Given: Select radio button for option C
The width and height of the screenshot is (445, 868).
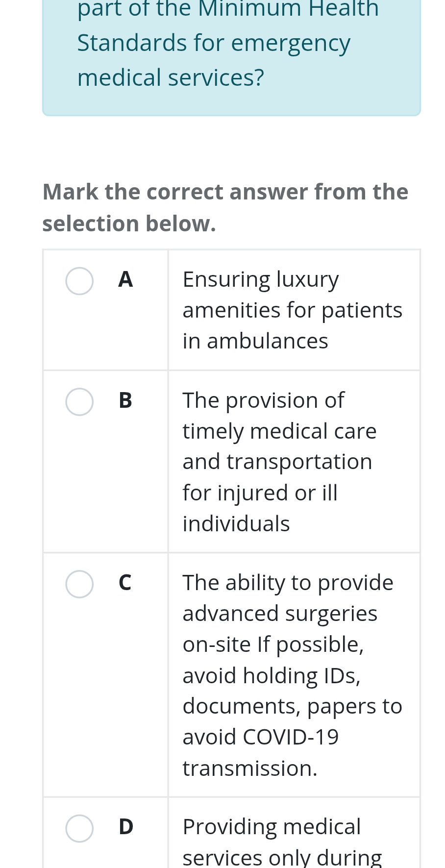Looking at the screenshot, I should 79,584.
